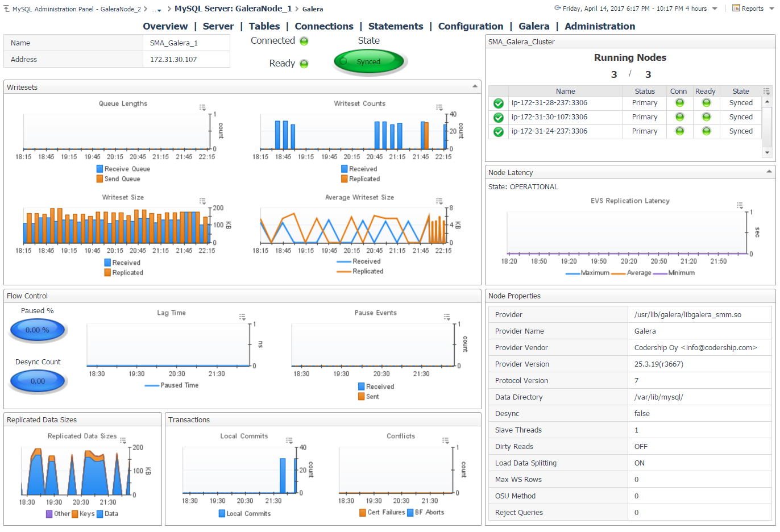Click MySQL Server: GaleraNode_1 breadcrumb
The width and height of the screenshot is (780, 532).
coord(233,9)
